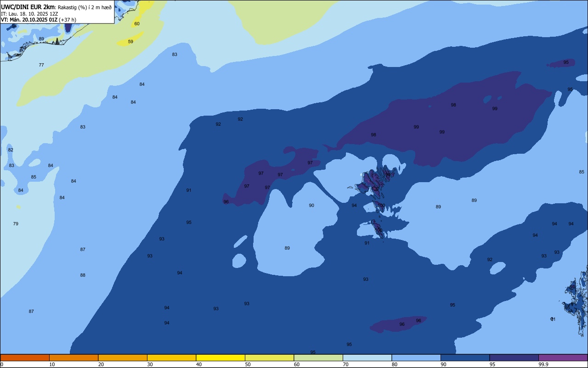Click the humidity value '82' on the map

[x=11, y=150]
